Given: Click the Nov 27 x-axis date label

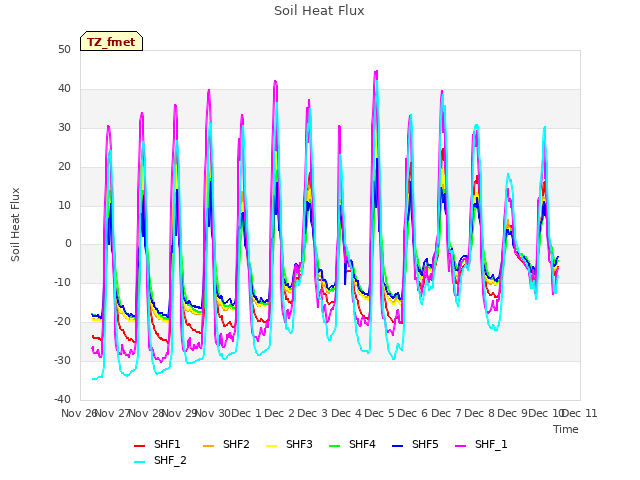Looking at the screenshot, I should coord(111,413).
